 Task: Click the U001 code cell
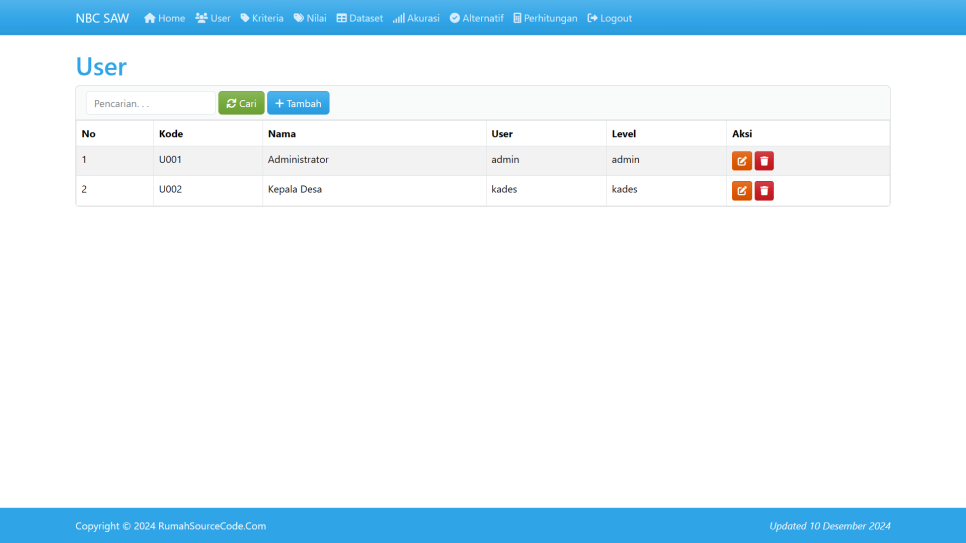point(170,160)
